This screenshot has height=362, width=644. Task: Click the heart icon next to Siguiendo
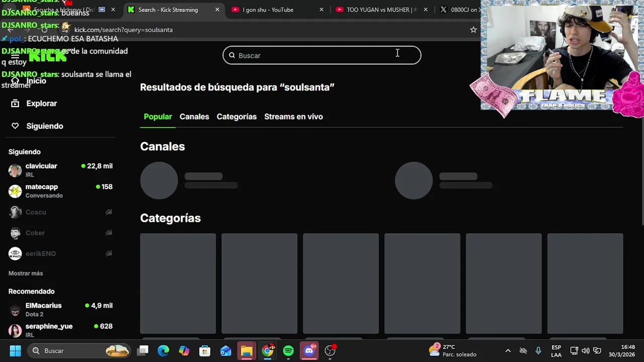coord(15,126)
